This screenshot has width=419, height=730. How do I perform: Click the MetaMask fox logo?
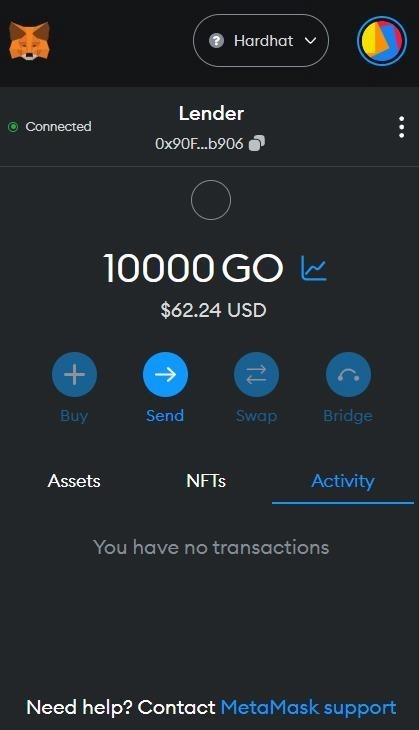[29, 41]
